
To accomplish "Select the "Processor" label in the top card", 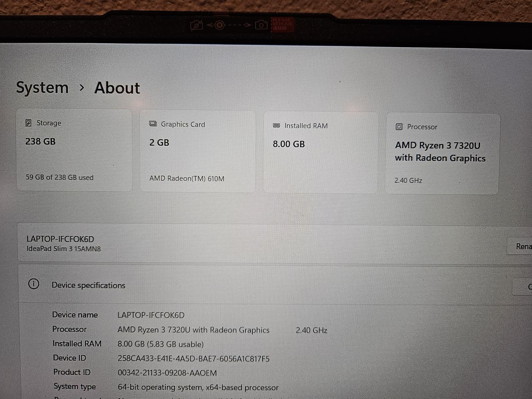I will [422, 127].
